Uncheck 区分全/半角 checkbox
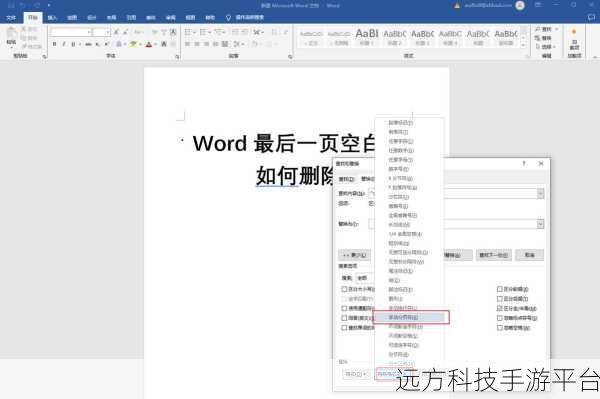Viewport: 600px width, 399px height. point(499,308)
